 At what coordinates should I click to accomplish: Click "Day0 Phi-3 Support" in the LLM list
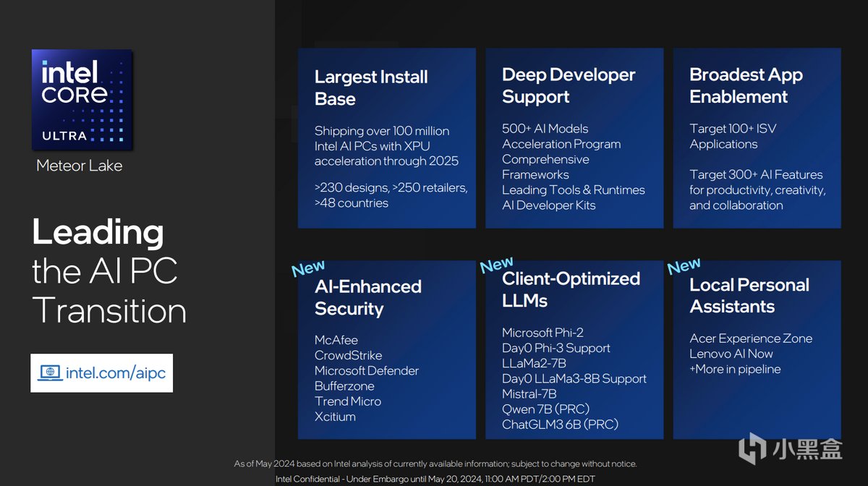tap(556, 348)
